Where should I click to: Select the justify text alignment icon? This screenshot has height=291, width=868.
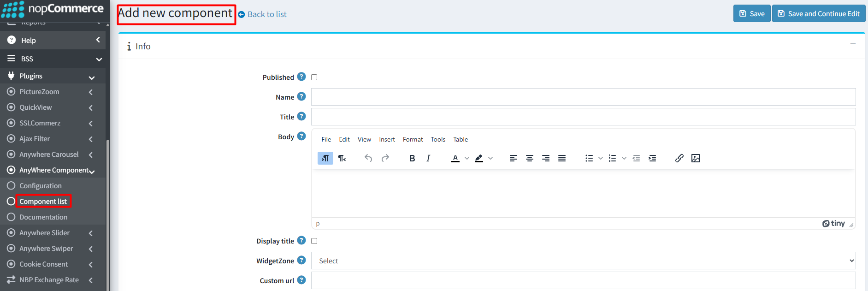click(x=562, y=158)
